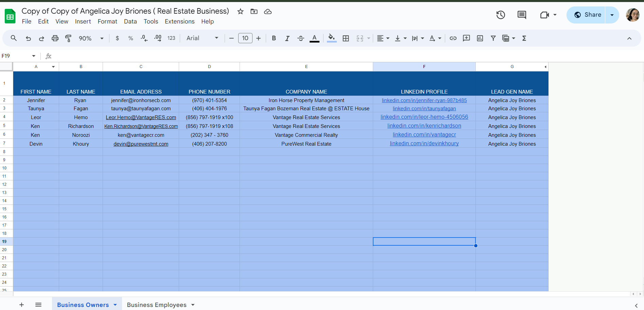Format as currency dollar icon
This screenshot has width=644, height=310.
point(117,38)
